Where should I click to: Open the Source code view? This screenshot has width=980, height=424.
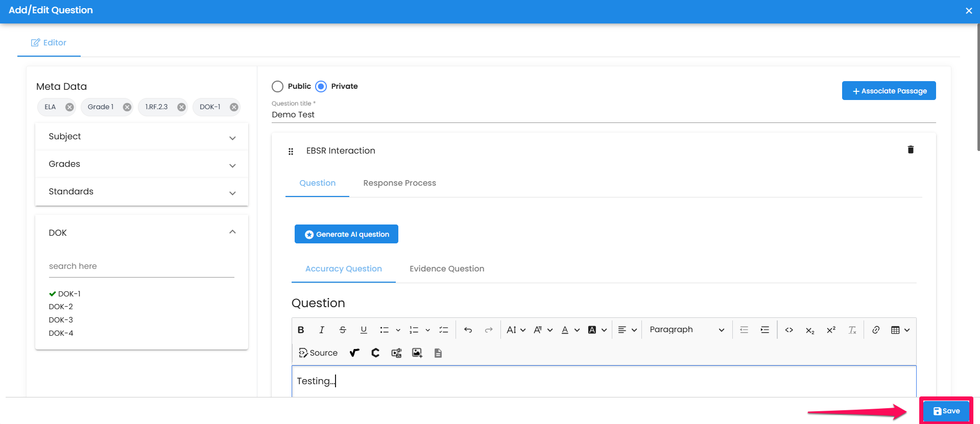pos(318,353)
